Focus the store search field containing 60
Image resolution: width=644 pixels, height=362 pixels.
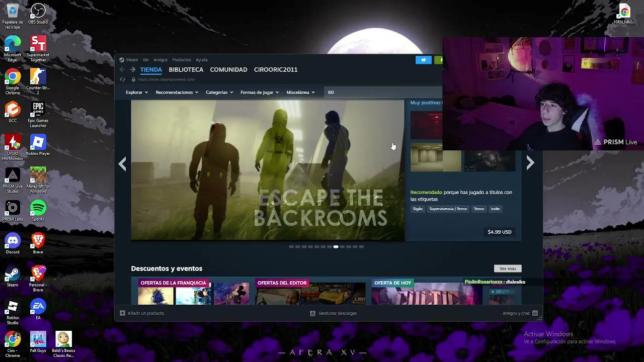pyautogui.click(x=383, y=93)
